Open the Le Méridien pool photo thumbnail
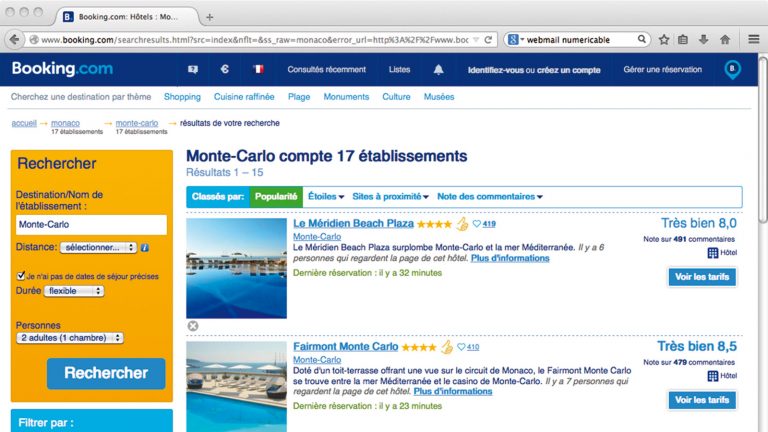768x432 pixels. (x=236, y=268)
